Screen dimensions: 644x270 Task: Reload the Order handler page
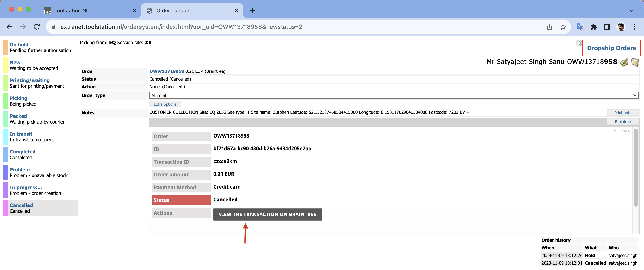37,27
